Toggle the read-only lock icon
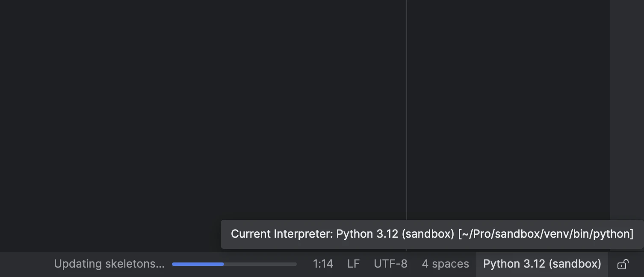 pos(623,265)
